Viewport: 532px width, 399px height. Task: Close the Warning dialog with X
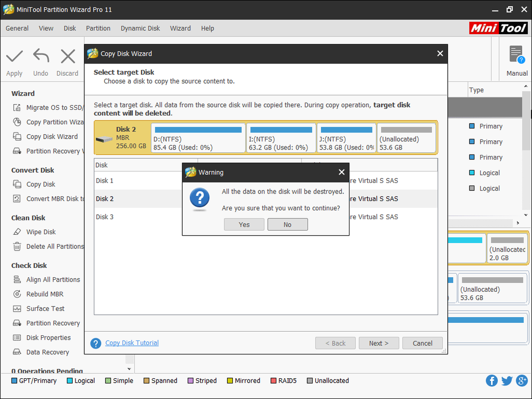pyautogui.click(x=341, y=172)
